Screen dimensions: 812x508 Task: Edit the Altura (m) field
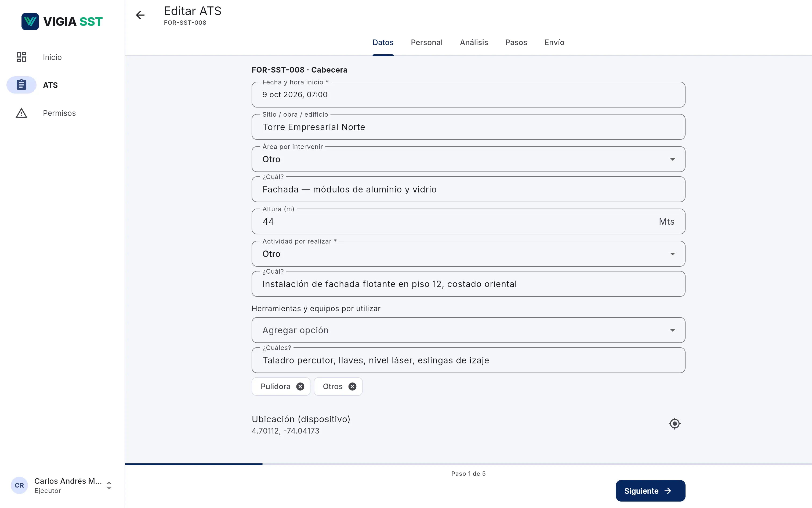coord(468,222)
